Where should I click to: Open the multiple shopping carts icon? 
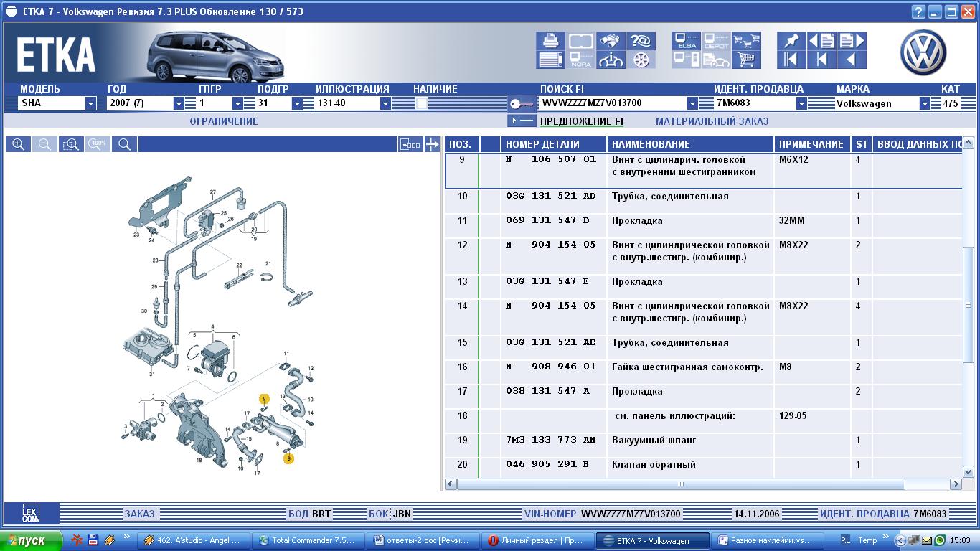click(x=746, y=41)
